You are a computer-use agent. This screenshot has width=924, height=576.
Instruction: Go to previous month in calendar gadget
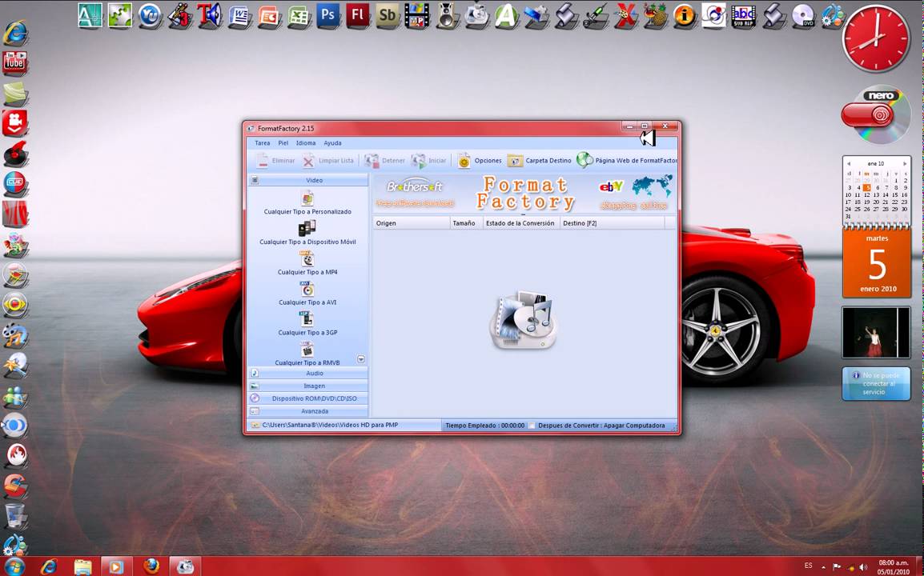click(849, 164)
